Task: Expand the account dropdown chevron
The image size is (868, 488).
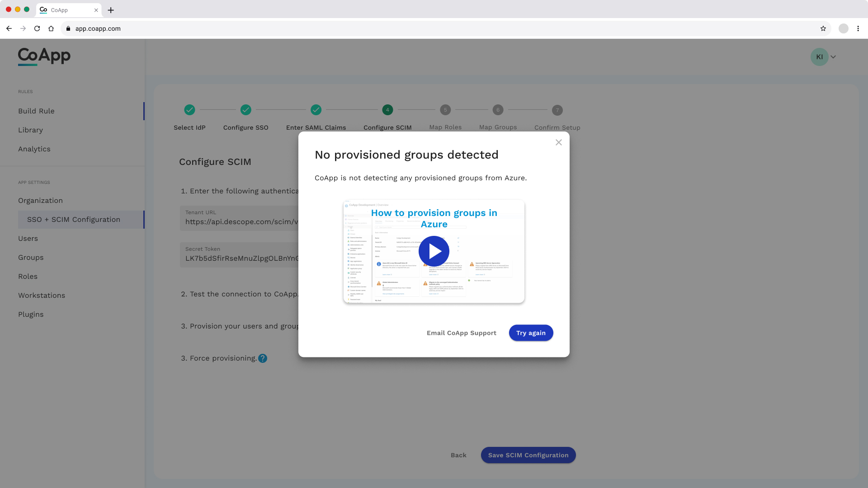Action: tap(833, 57)
